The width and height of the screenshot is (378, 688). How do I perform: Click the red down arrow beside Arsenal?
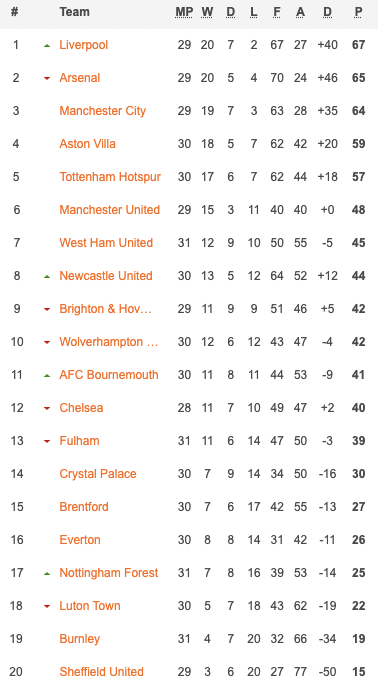coord(47,79)
